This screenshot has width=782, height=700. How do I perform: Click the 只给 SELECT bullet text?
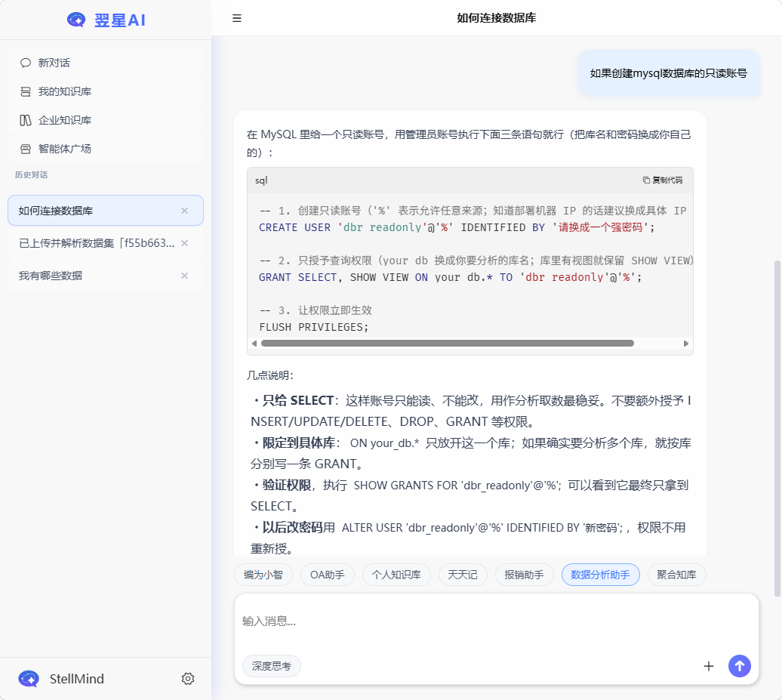(470, 411)
